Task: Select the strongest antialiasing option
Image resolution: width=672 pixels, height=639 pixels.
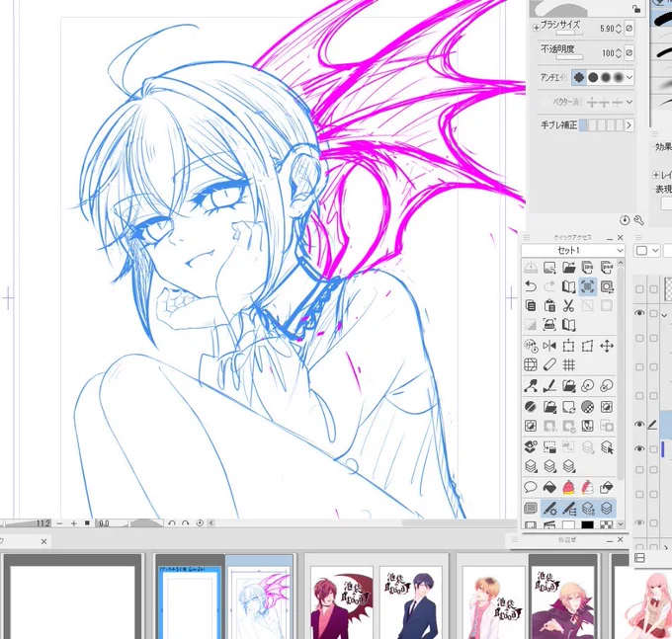Action: (619, 77)
